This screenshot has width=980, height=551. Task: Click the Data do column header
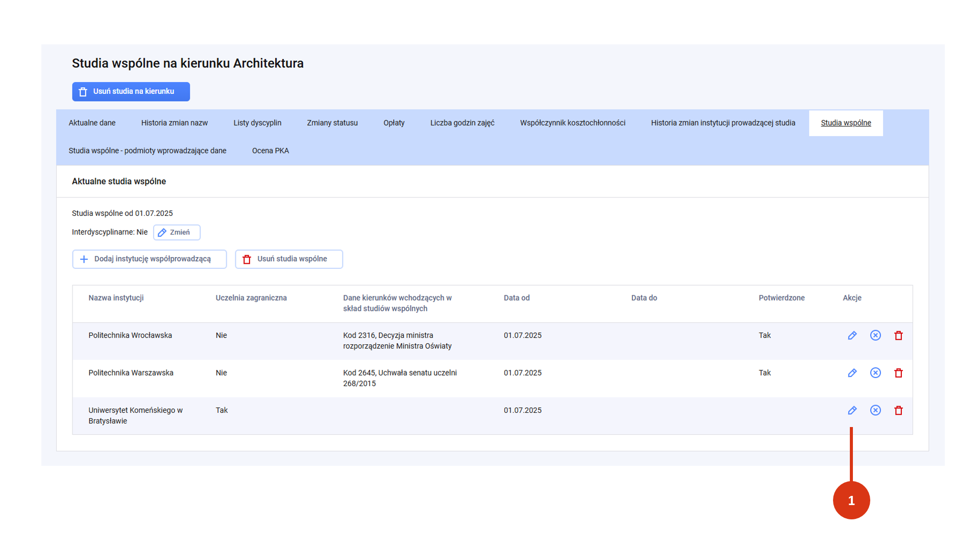(x=644, y=298)
